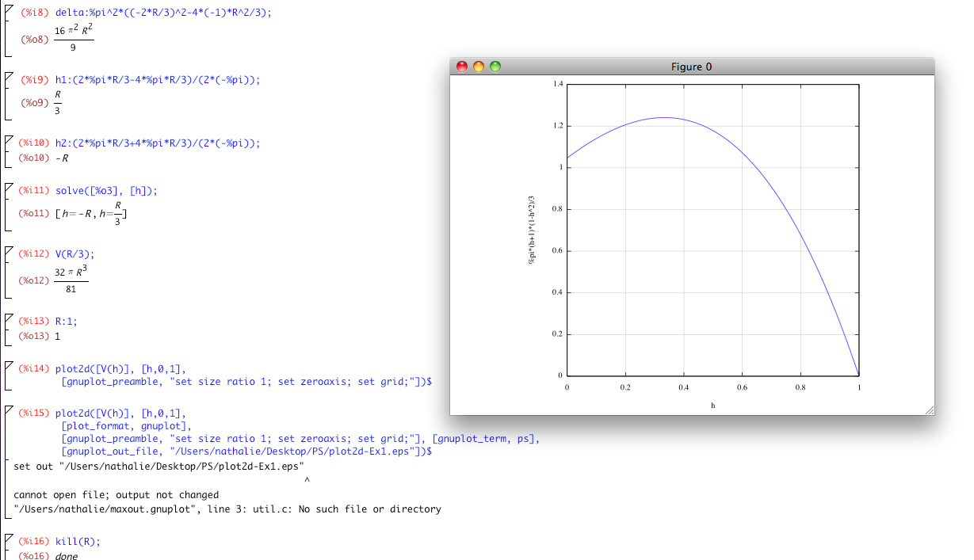This screenshot has height=560, width=974.
Task: Click the h2 input expression in %i10
Action: (157, 143)
